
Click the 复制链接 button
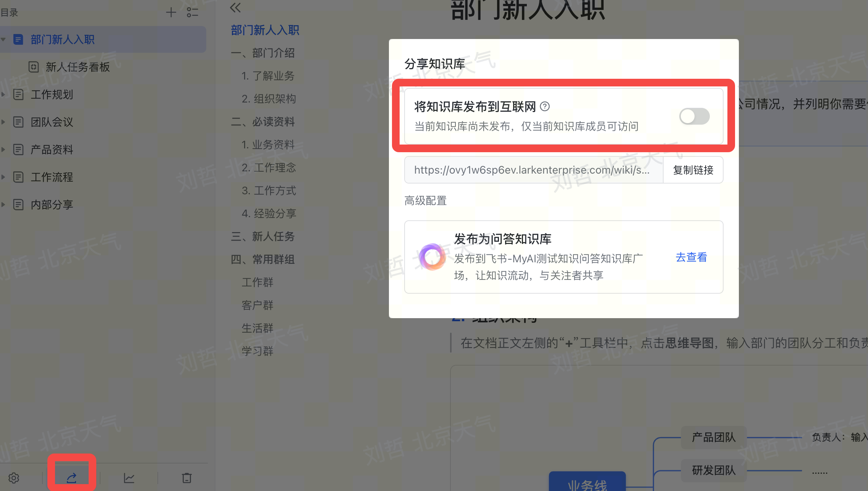pos(693,170)
